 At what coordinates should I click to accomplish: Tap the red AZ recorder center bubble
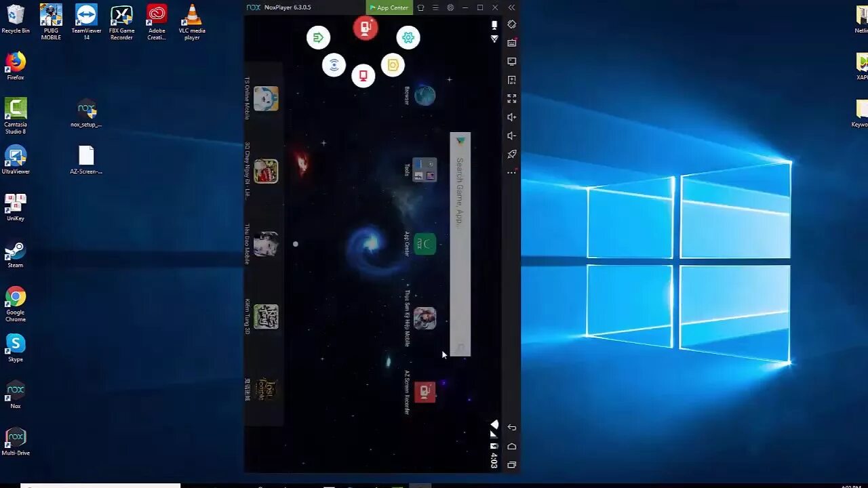pos(366,28)
